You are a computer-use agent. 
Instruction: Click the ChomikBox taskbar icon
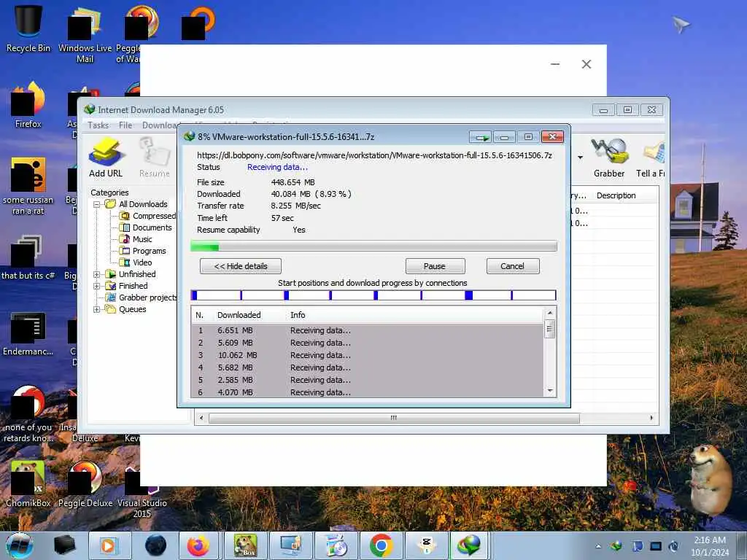tap(246, 545)
